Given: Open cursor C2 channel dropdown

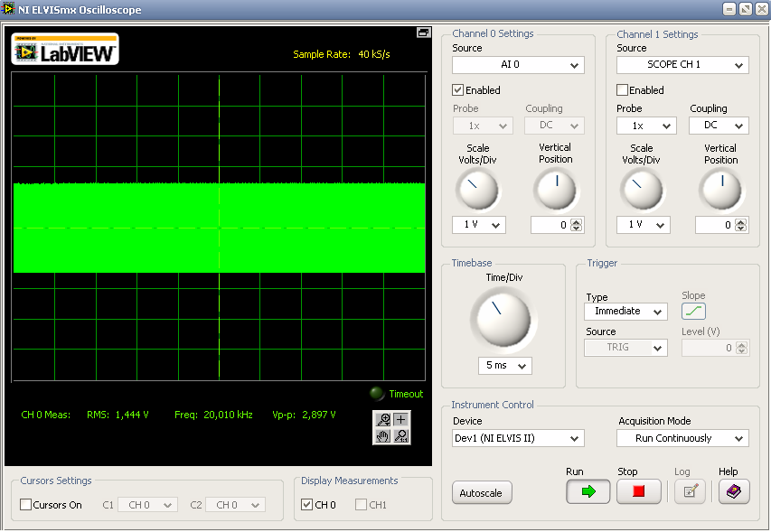Looking at the screenshot, I should 235,505.
